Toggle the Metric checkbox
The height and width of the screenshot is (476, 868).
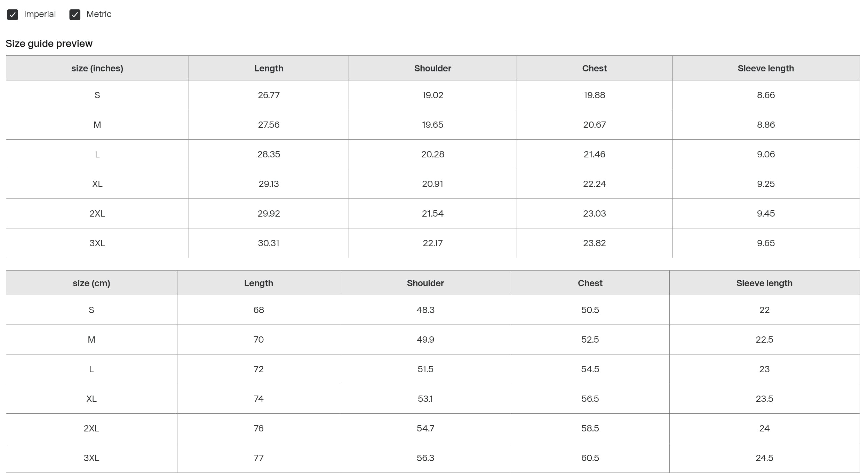click(75, 15)
